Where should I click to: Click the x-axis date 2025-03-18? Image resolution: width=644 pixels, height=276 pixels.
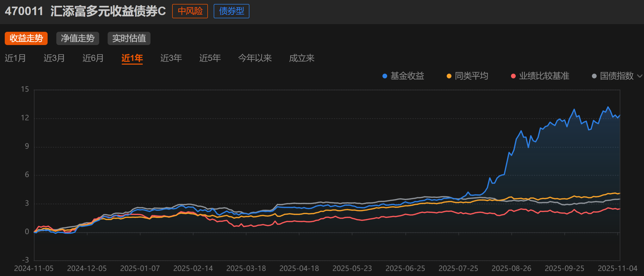(246, 269)
